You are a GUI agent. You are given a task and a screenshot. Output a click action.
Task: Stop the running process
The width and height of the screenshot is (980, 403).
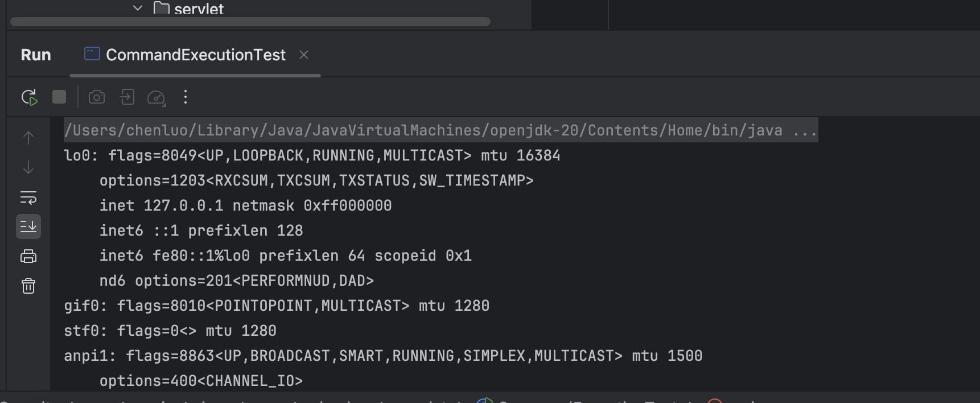point(59,97)
